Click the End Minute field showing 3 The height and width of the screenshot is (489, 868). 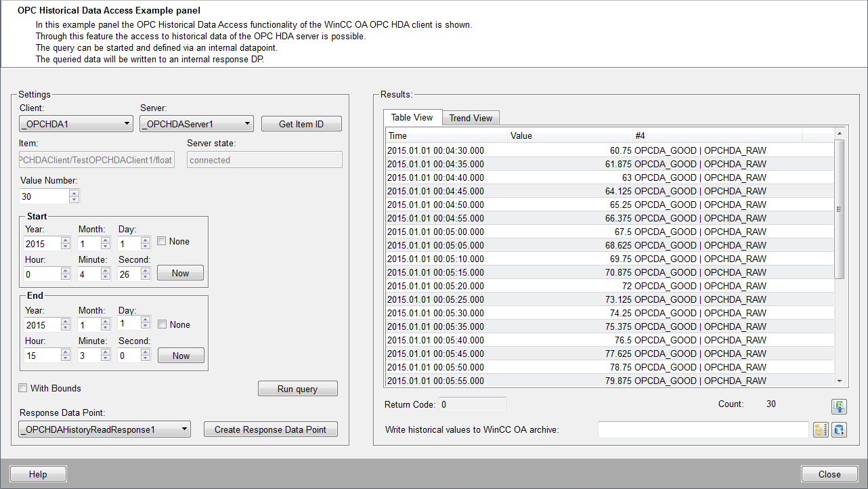[x=89, y=356]
